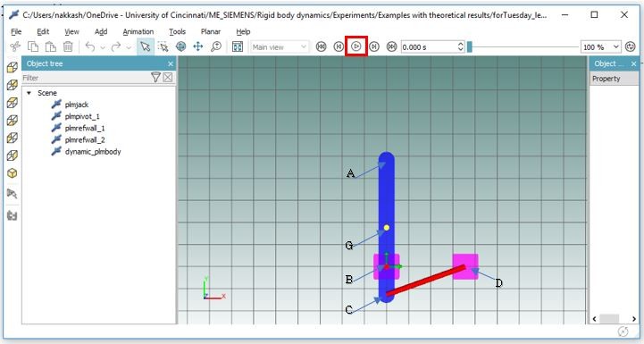Image resolution: width=644 pixels, height=344 pixels.
Task: Select plmpivot_1 in Object tree
Action: (82, 116)
